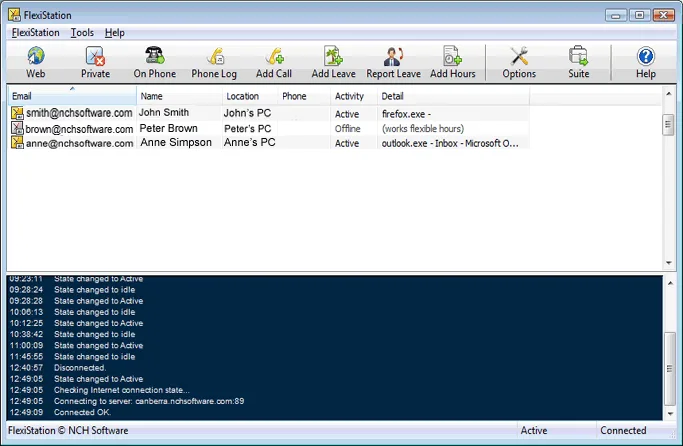Image resolution: width=683 pixels, height=446 pixels.
Task: Select the brown@nchsoftware.com email cell
Action: [x=79, y=129]
